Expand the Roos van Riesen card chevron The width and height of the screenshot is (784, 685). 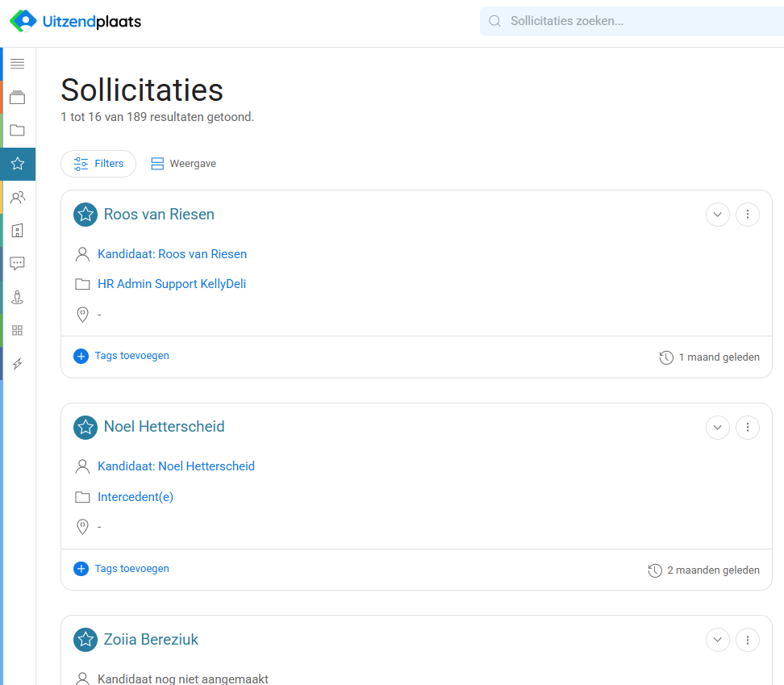click(x=718, y=215)
